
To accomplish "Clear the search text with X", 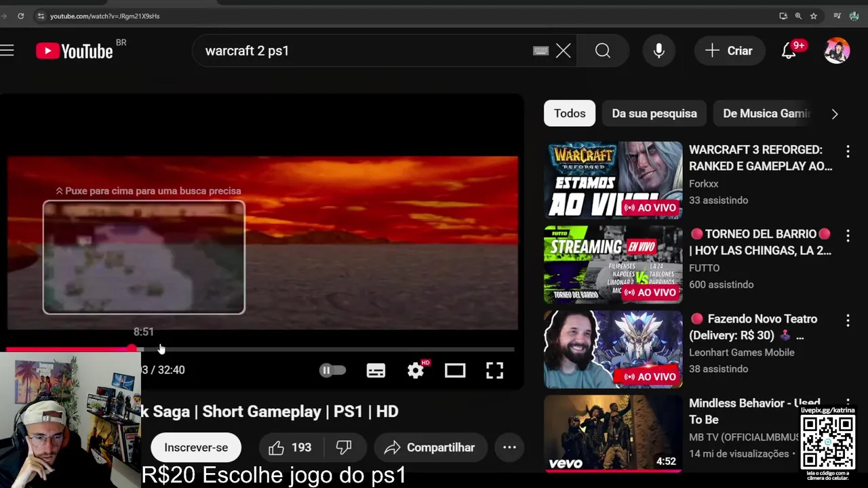I will tap(564, 51).
